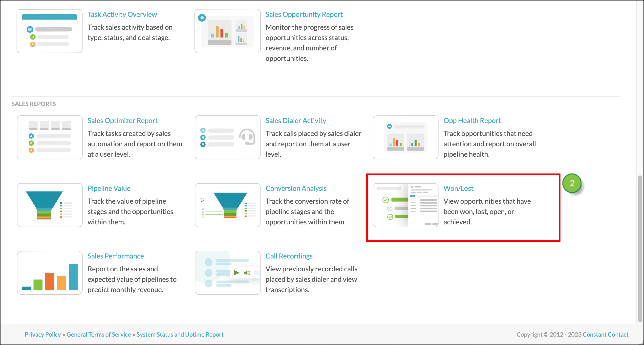The width and height of the screenshot is (644, 345).
Task: Click the Conversion Analysis title link
Action: (x=296, y=188)
